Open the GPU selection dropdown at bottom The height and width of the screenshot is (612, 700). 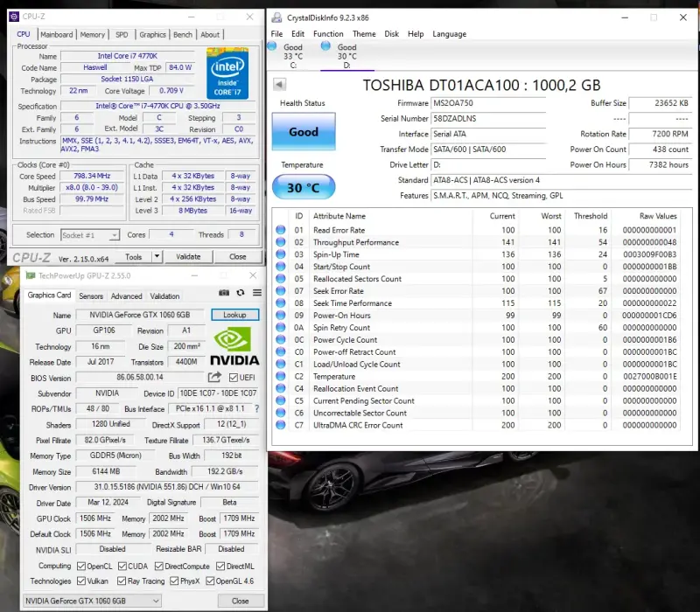tap(92, 601)
